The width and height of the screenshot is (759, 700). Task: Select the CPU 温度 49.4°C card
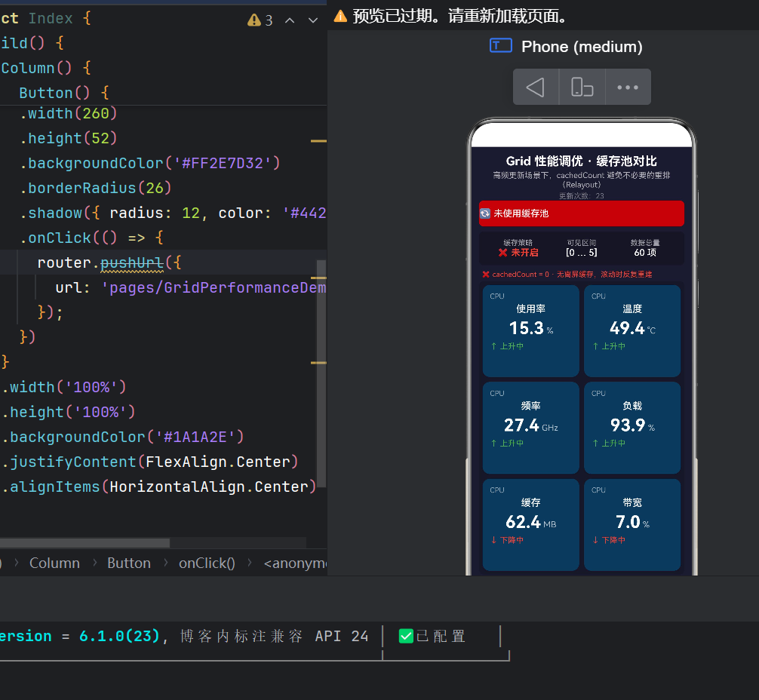[632, 331]
